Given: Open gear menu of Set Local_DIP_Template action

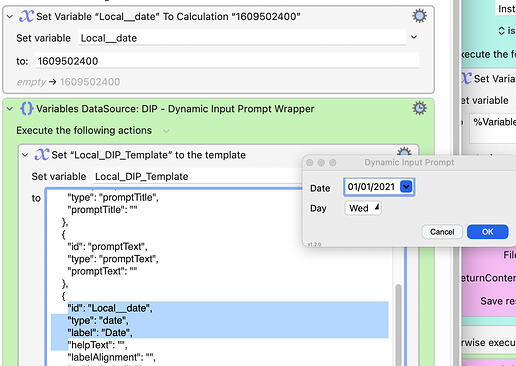Looking at the screenshot, I should 404,152.
